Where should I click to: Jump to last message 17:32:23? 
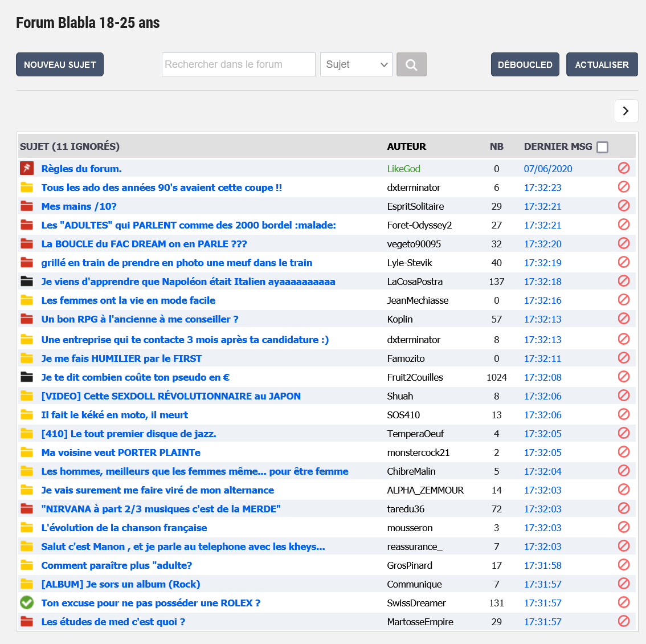tap(542, 188)
